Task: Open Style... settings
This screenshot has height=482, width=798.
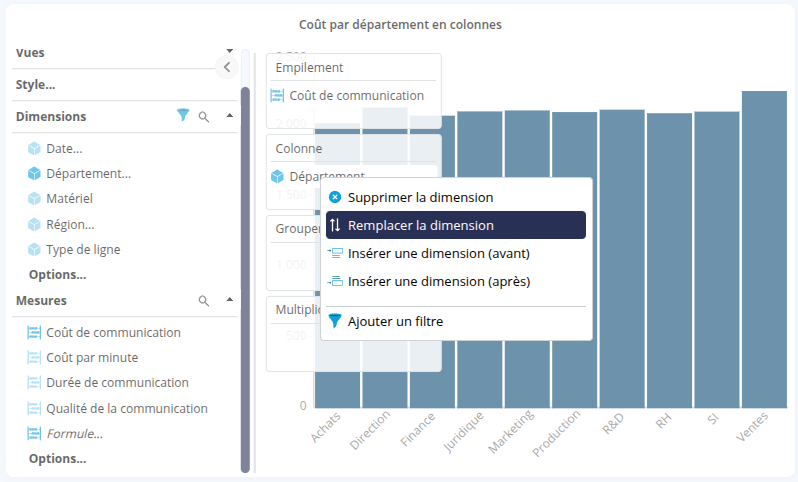Action: click(x=36, y=85)
